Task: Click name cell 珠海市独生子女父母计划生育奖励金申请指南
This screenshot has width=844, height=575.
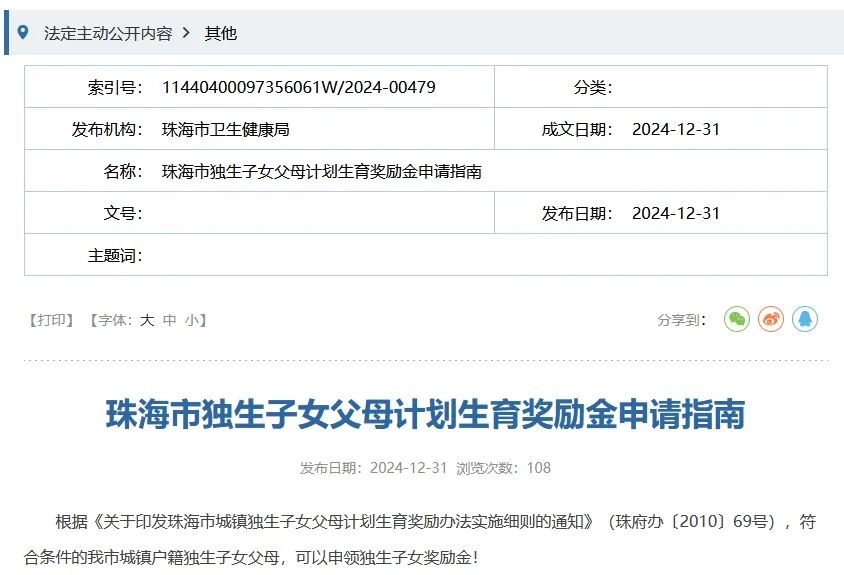Action: [321, 171]
